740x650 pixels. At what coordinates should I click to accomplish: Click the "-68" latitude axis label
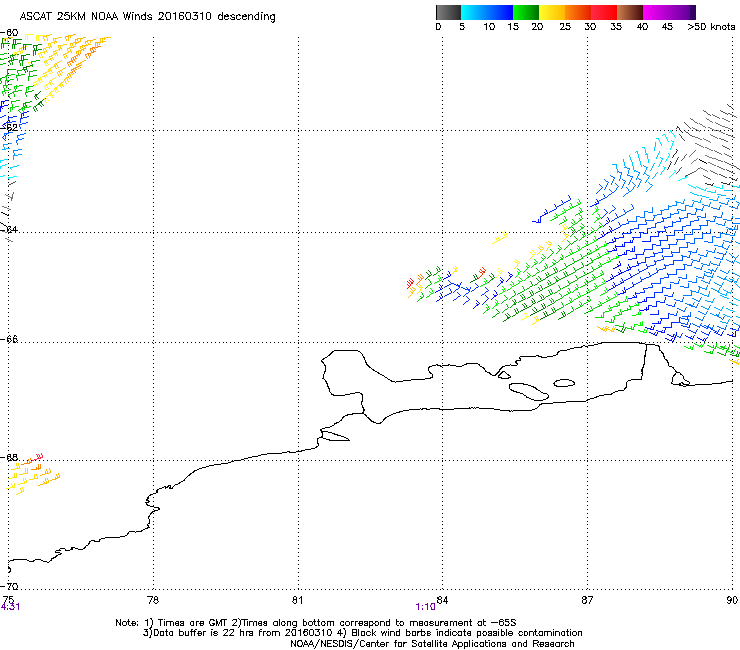9,458
